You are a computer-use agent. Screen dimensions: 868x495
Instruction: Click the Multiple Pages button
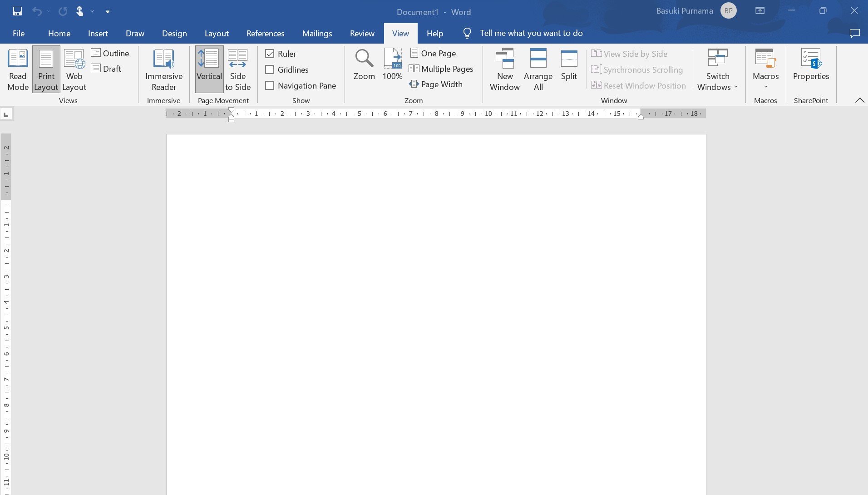[441, 69]
